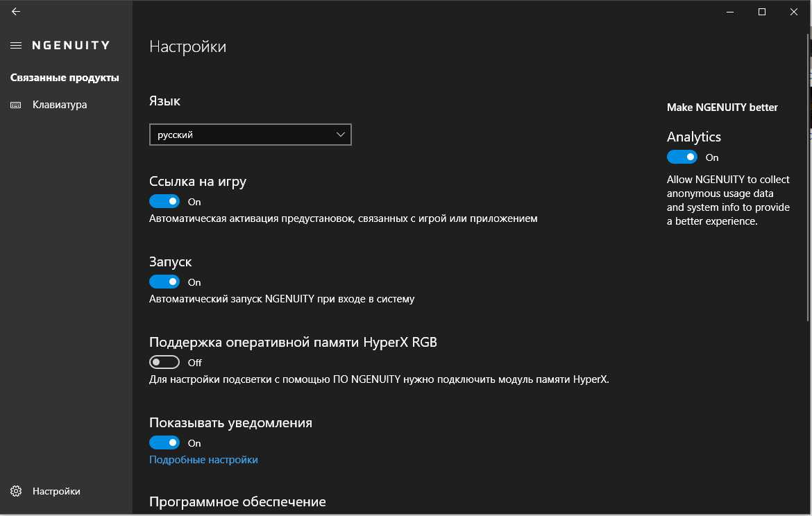812x516 pixels.
Task: Turn off the Запуск autostart toggle
Action: point(164,282)
